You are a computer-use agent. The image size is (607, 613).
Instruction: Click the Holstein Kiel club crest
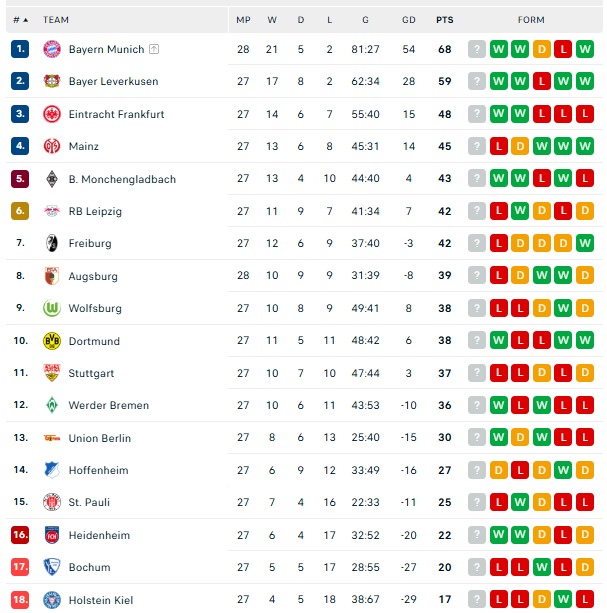52,600
